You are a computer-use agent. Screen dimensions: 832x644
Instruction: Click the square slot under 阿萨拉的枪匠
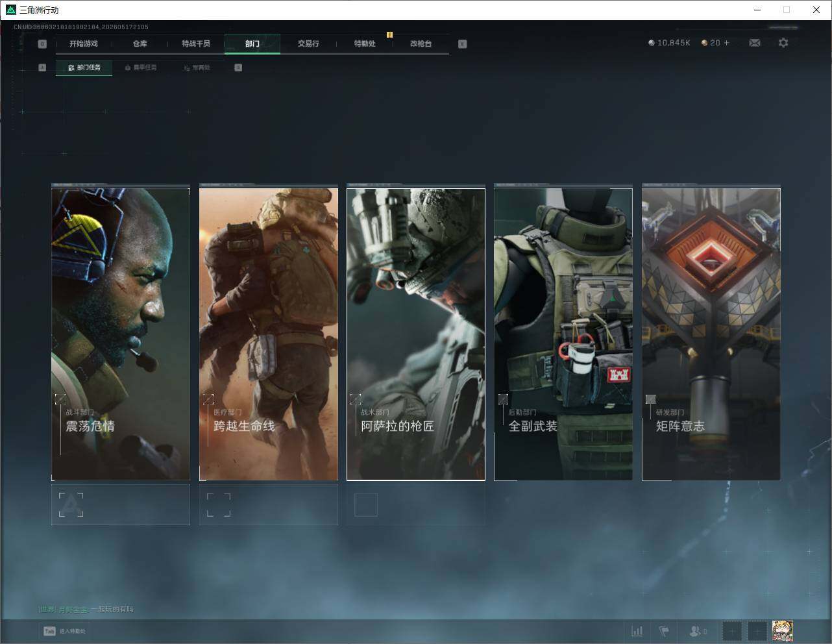(x=366, y=504)
